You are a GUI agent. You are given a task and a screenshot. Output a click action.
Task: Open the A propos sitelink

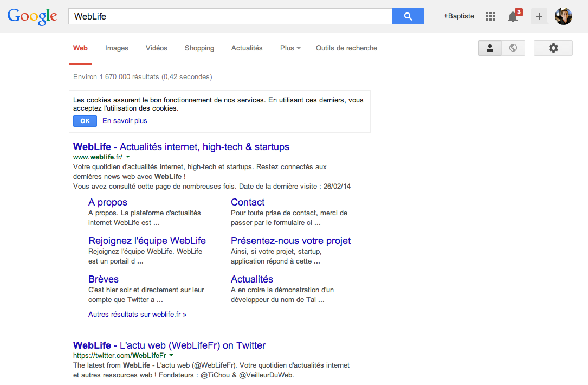[x=108, y=202]
